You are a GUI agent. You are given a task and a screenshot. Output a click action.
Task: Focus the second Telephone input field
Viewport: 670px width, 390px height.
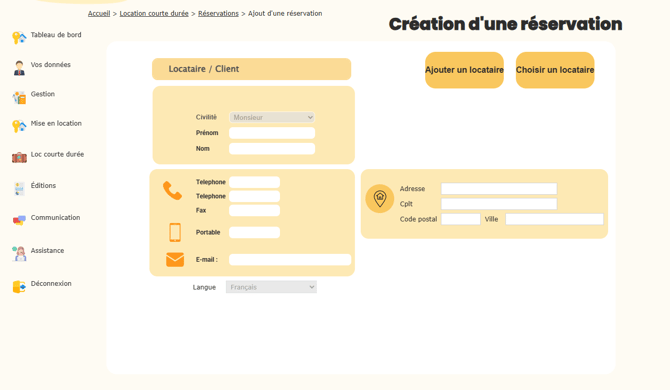coord(255,196)
